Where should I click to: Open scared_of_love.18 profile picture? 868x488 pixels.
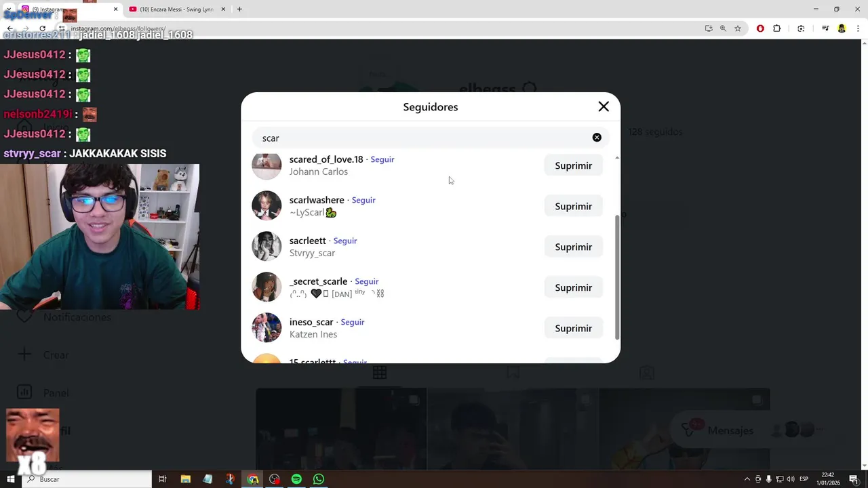[267, 165]
